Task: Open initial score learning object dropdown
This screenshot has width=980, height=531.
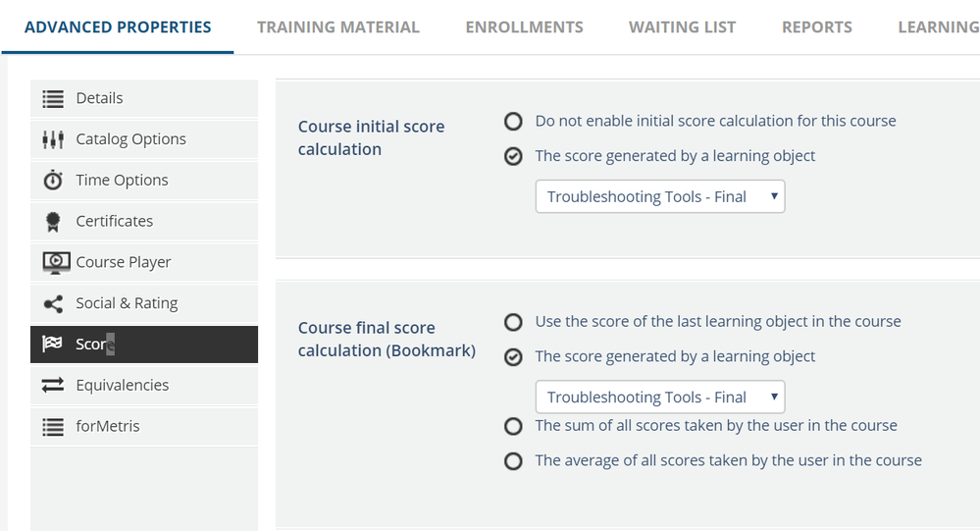Action: point(660,196)
